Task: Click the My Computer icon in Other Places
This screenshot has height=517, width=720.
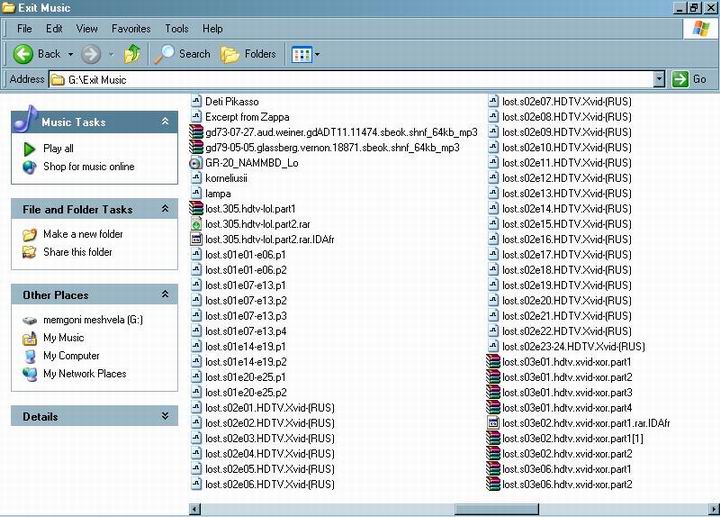Action: 30,356
